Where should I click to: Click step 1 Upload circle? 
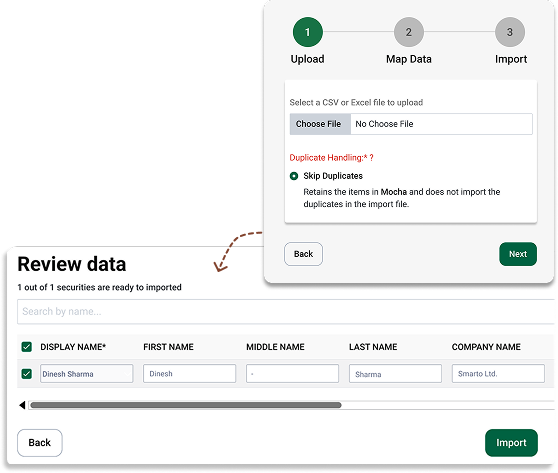click(x=307, y=32)
